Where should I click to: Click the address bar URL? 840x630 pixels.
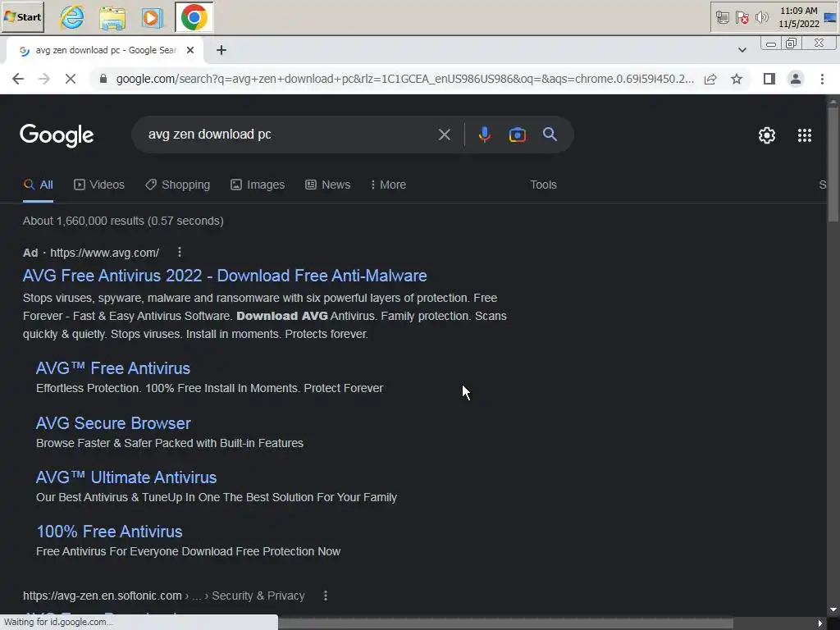pyautogui.click(x=404, y=79)
